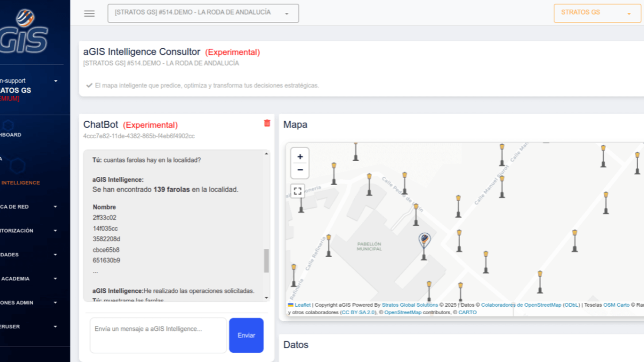Expand the n-support user menu caret
The height and width of the screenshot is (362, 644).
pyautogui.click(x=56, y=81)
